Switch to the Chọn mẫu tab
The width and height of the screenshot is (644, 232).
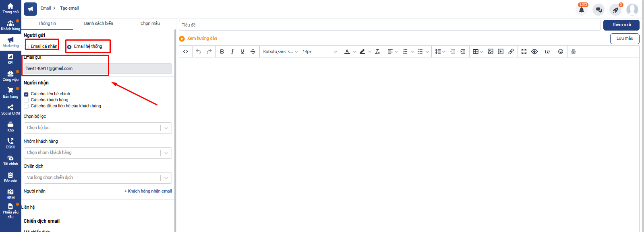(150, 24)
